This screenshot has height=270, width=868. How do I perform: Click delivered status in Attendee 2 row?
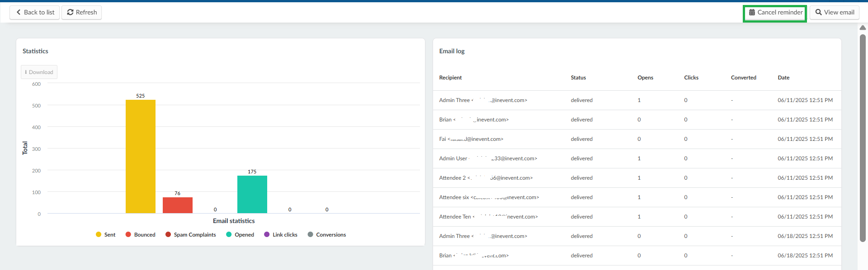point(581,178)
